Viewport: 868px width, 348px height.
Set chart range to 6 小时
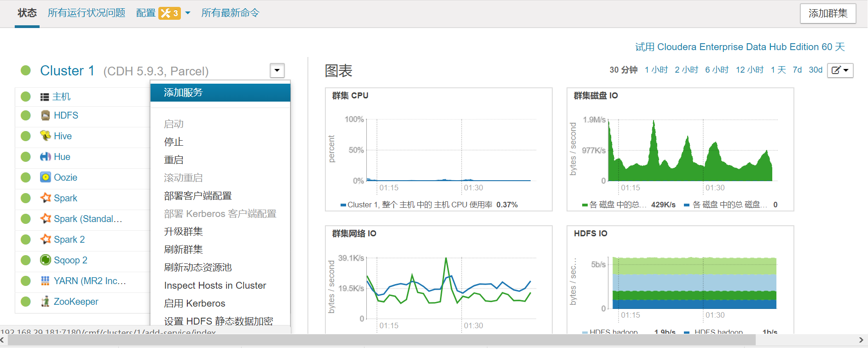coord(717,70)
